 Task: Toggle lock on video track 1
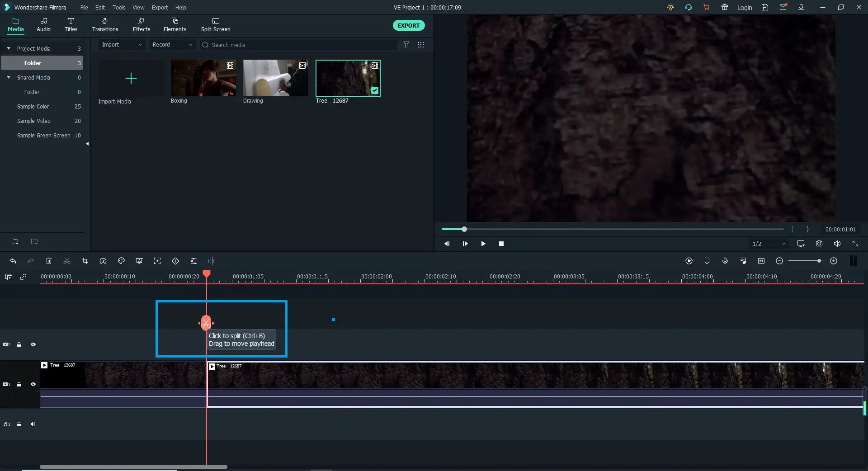(19, 384)
